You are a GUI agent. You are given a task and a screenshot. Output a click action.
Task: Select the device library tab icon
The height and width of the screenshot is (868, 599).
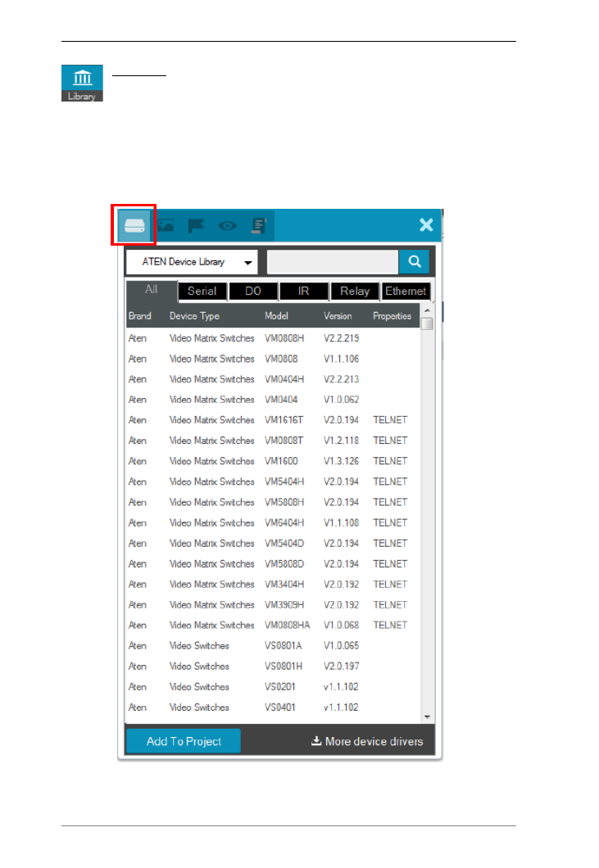pyautogui.click(x=134, y=225)
